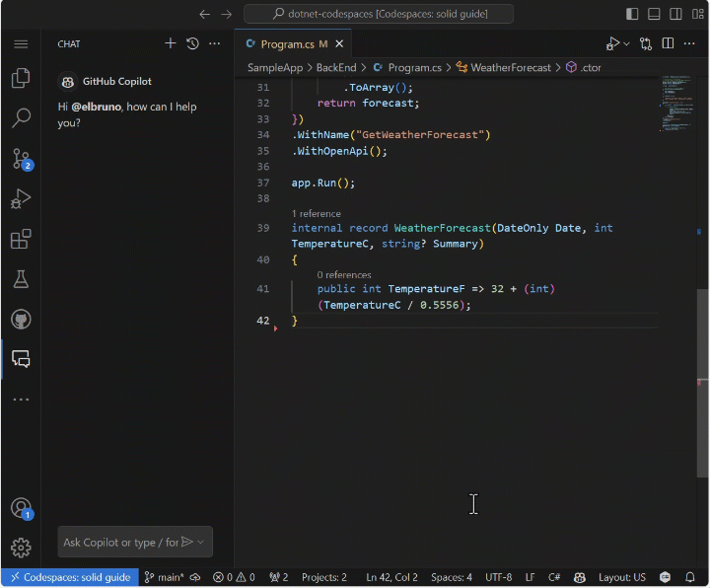
Task: Select the Chat view icon
Action: coord(21,359)
